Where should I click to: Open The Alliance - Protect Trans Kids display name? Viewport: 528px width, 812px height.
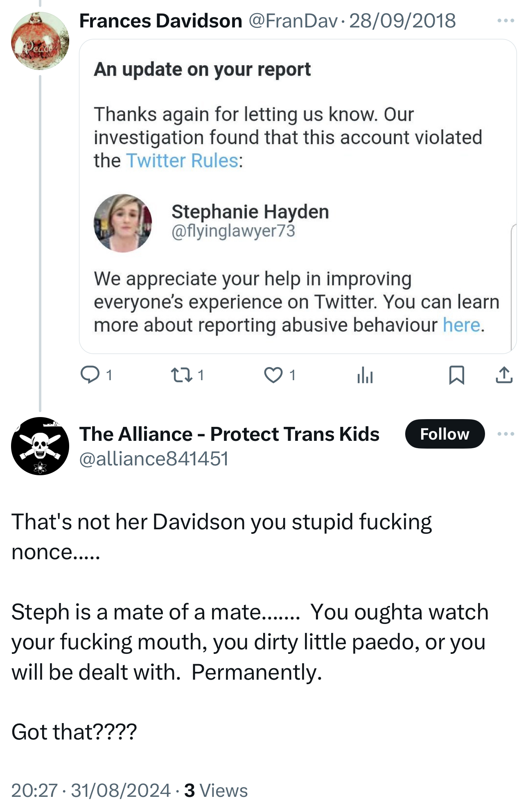coord(229,434)
